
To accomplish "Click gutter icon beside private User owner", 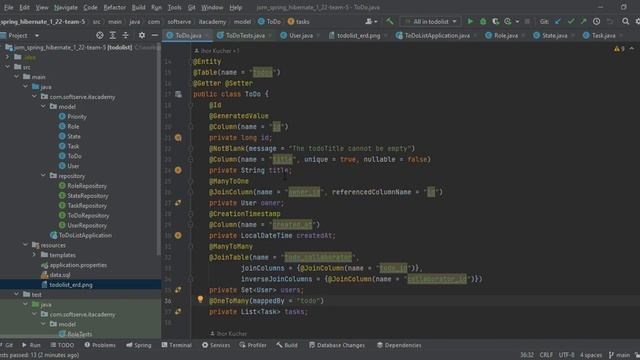I will tap(178, 203).
